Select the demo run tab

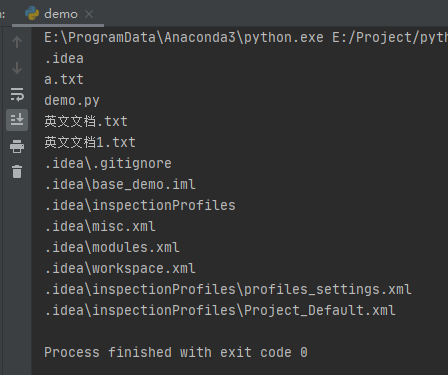(58, 14)
